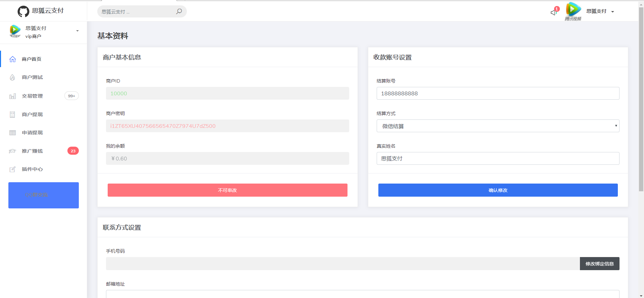Click the red 不可串改 button

point(227,190)
